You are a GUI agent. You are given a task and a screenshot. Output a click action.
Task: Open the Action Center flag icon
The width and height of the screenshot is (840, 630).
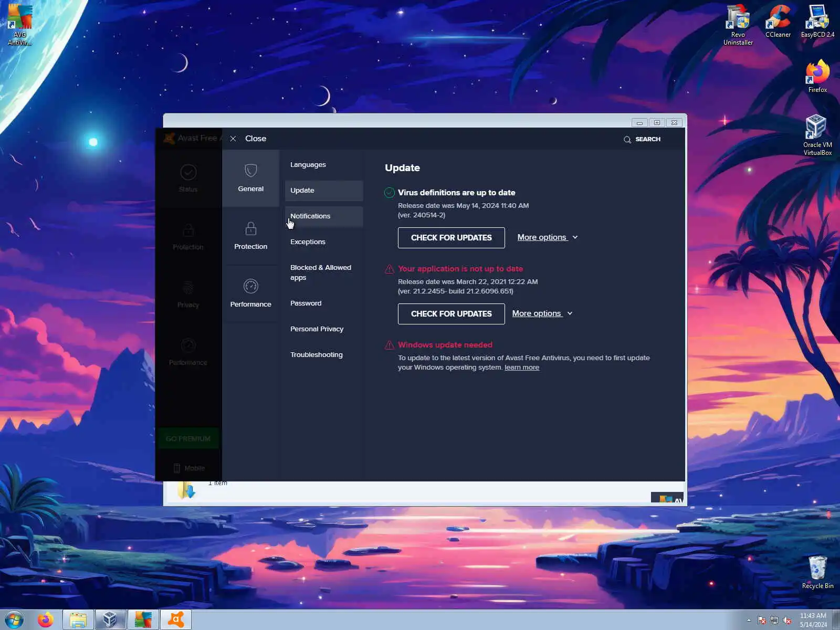(x=762, y=621)
